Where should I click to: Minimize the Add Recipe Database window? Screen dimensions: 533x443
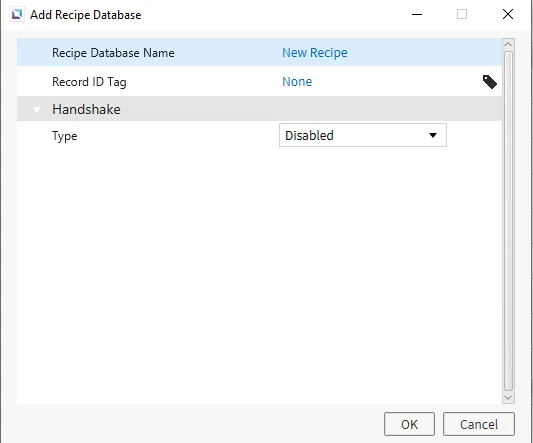pyautogui.click(x=417, y=15)
